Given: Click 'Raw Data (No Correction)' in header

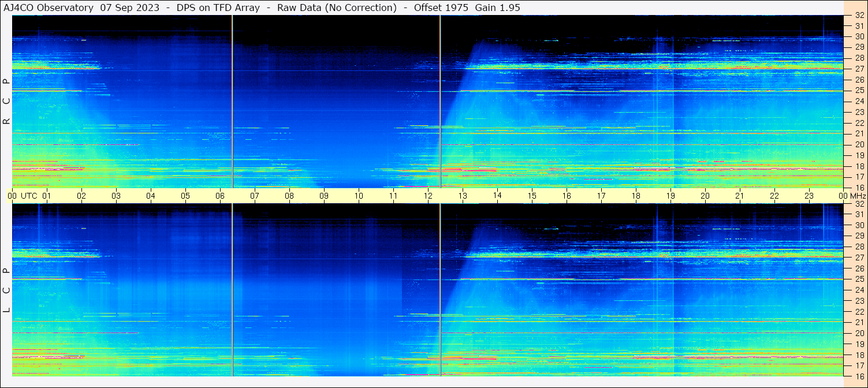Looking at the screenshot, I should pyautogui.click(x=337, y=8).
